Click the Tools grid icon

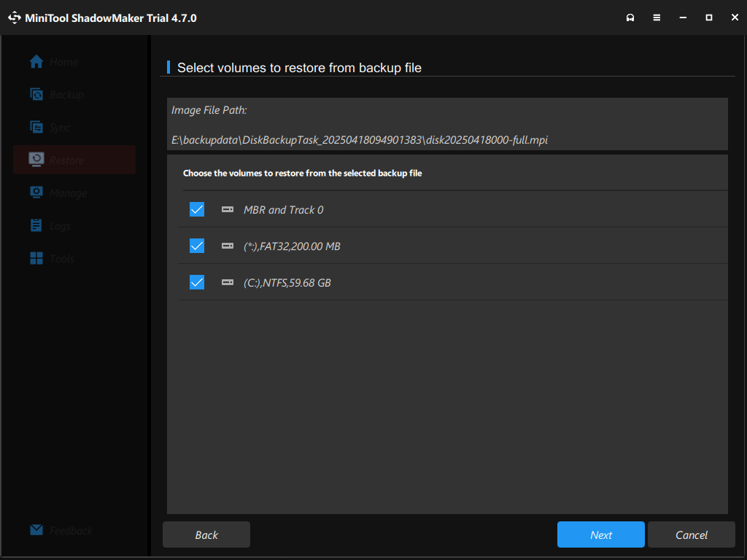pyautogui.click(x=36, y=258)
